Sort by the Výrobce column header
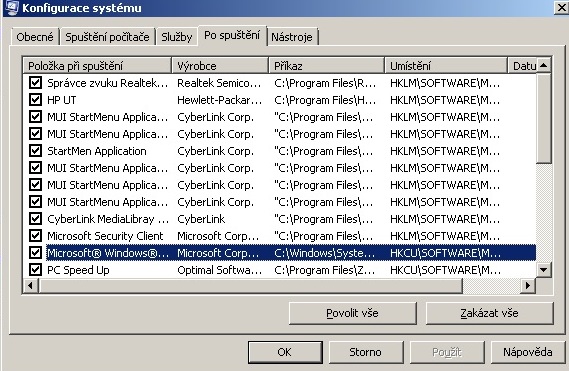 (x=220, y=66)
